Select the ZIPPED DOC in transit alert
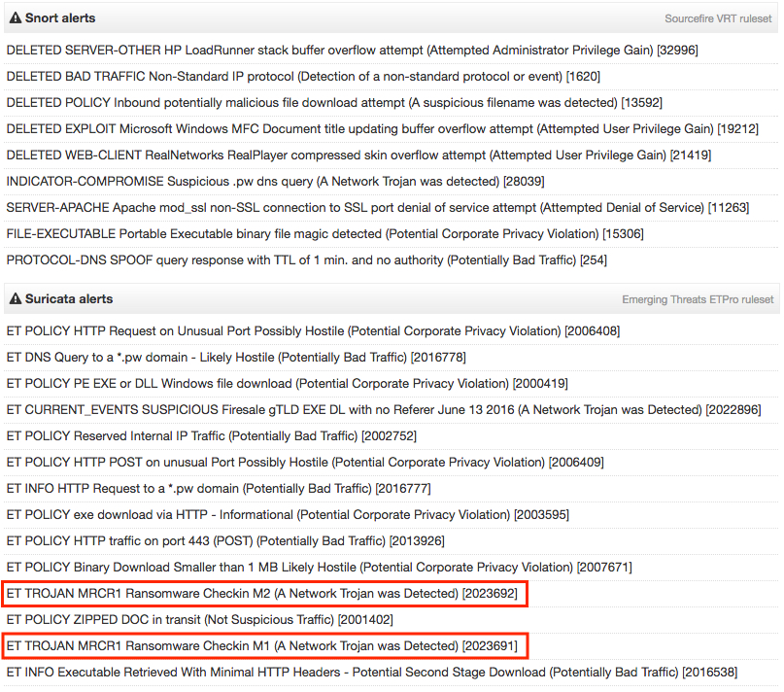This screenshot has width=784, height=692. click(x=199, y=619)
